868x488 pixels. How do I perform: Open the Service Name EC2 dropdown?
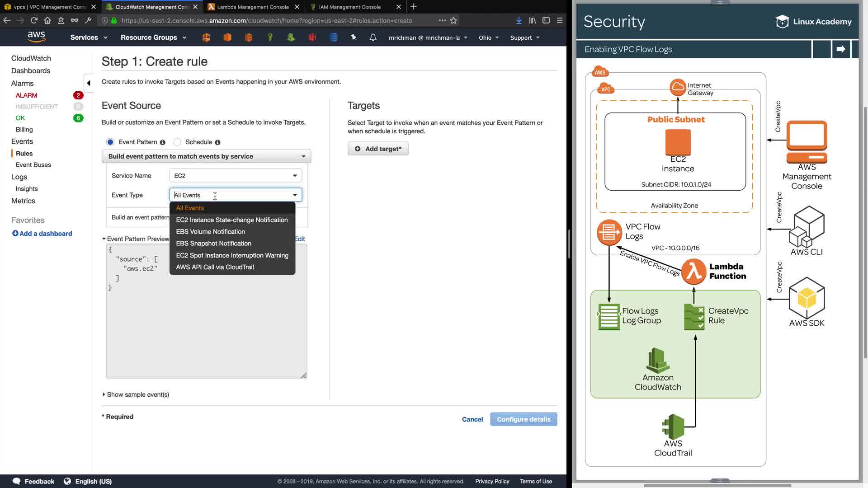[236, 176]
